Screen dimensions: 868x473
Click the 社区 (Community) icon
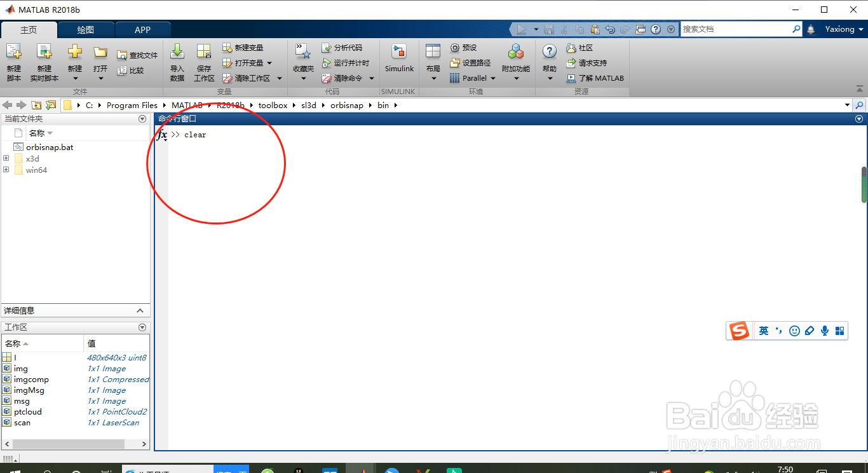(x=571, y=48)
